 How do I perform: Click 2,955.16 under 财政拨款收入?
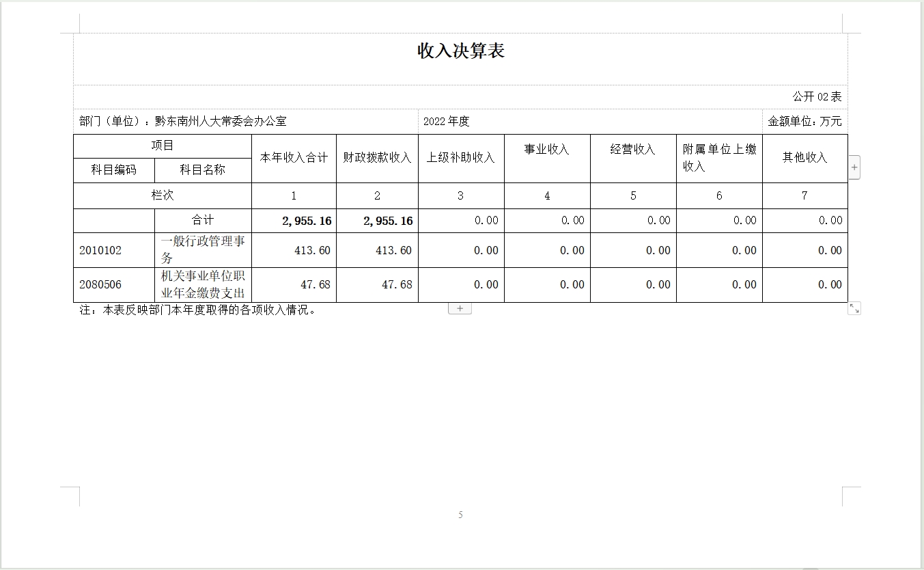click(388, 221)
